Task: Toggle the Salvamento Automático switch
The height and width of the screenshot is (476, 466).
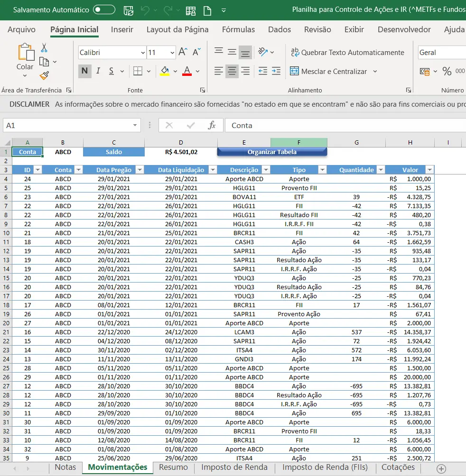Action: tap(104, 9)
